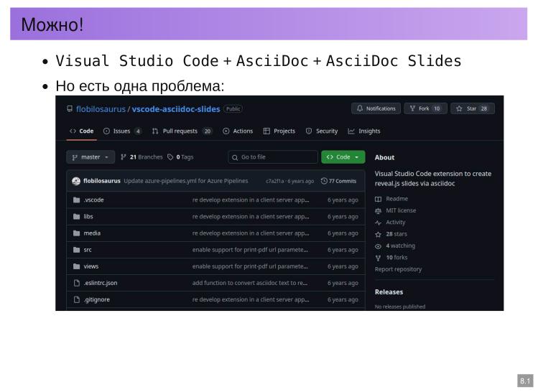
Task: Click the text 'Но есть одна проблема:'
Action: point(139,85)
